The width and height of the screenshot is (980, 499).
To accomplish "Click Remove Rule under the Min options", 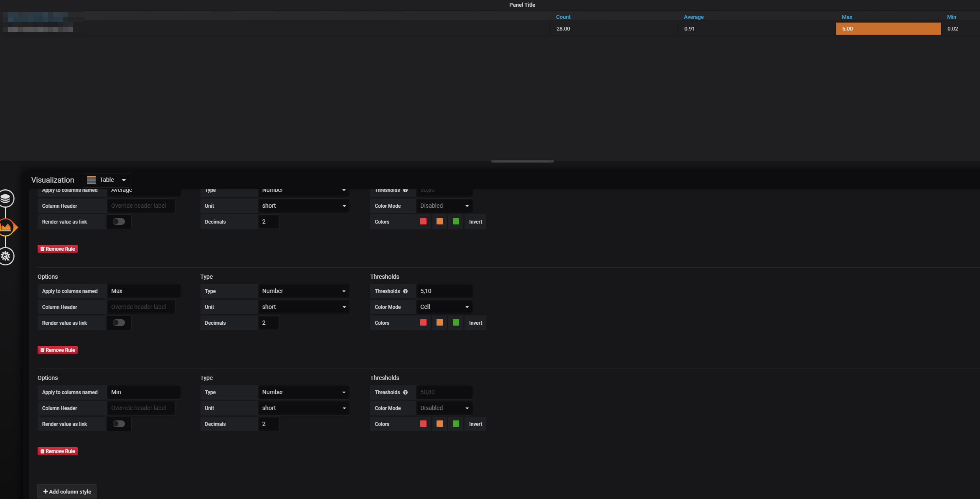I will click(58, 451).
